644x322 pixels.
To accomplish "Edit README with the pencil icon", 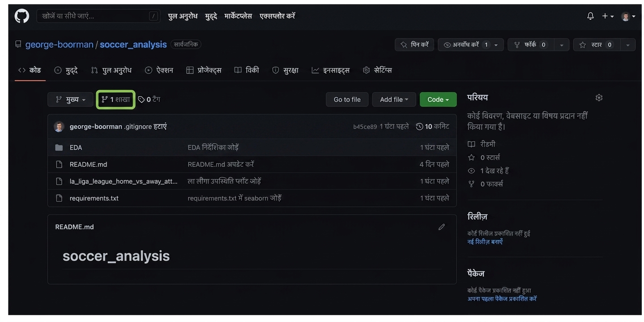I will coord(442,227).
